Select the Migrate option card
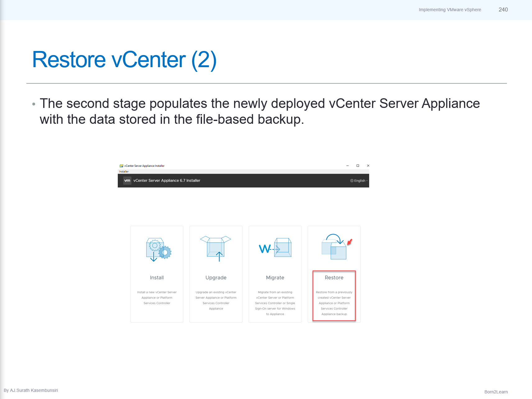The image size is (532, 399). click(x=275, y=274)
